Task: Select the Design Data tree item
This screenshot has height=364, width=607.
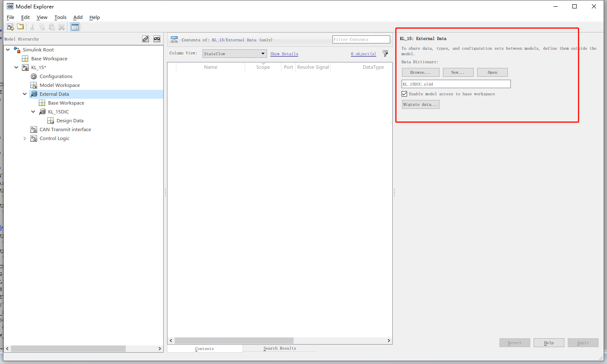Action: click(x=70, y=121)
